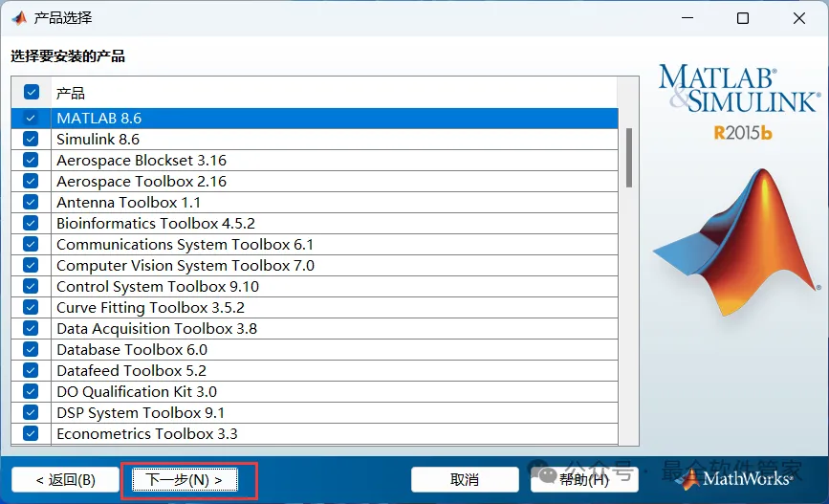Select the Aerospace Toolbox 2.16 row text
Screen dimensions: 829x504
pos(142,182)
